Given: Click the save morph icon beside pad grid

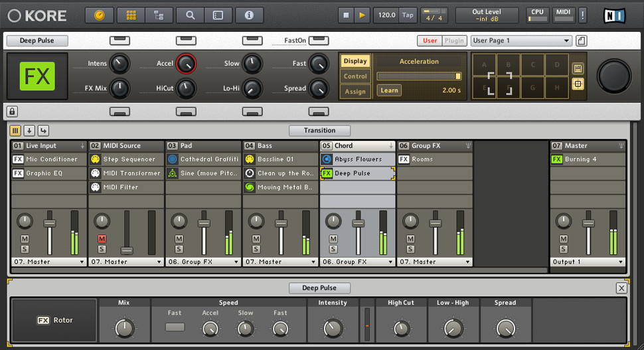Looking at the screenshot, I should click(578, 68).
